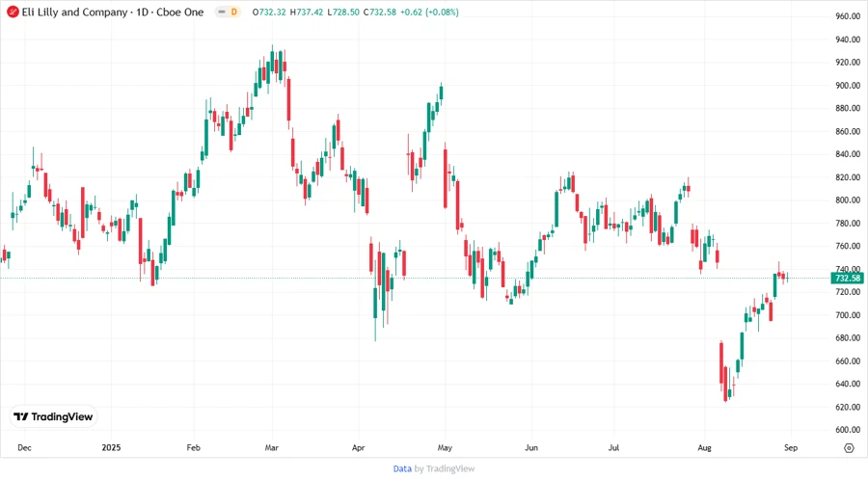Screen dimensions: 868x480
Task: Click the Dec label on time axis
Action: point(24,448)
